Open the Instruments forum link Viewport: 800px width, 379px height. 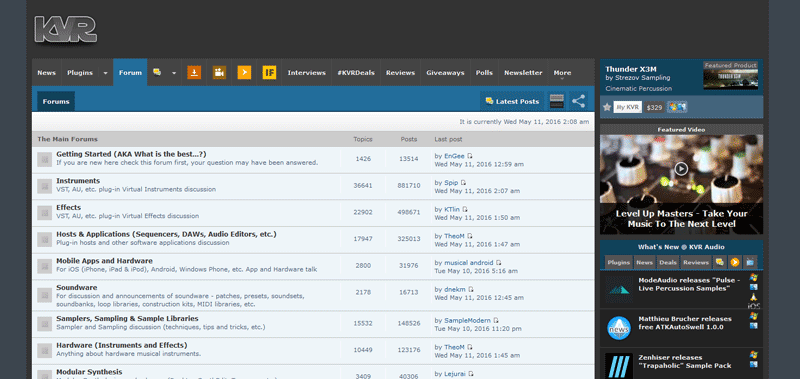pyautogui.click(x=78, y=181)
